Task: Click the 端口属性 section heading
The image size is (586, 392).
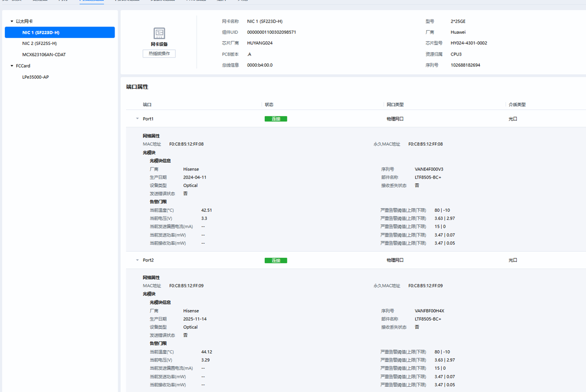Action: pos(137,87)
